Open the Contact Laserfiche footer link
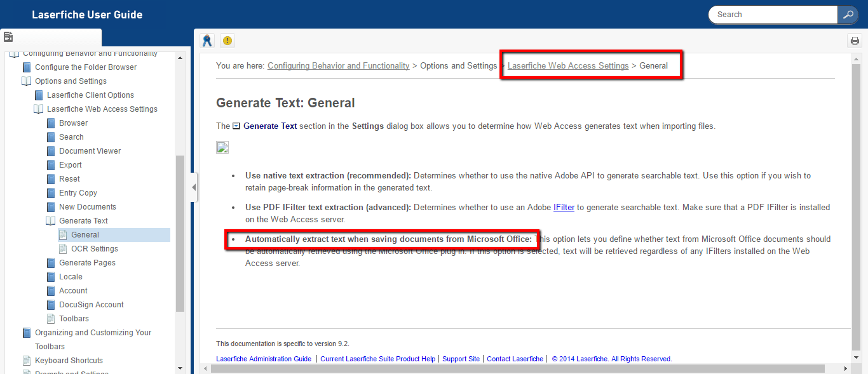The width and height of the screenshot is (868, 374). coord(515,359)
